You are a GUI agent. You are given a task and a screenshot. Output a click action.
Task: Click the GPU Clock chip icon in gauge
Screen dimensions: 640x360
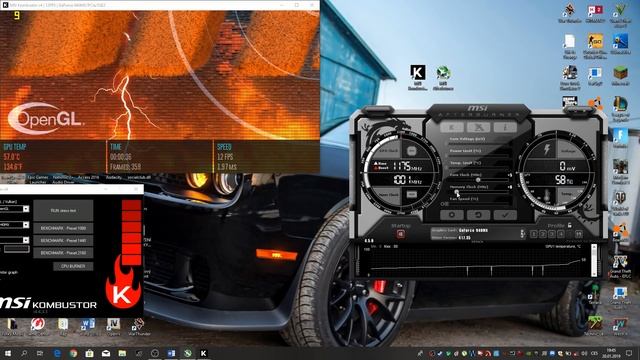411,151
